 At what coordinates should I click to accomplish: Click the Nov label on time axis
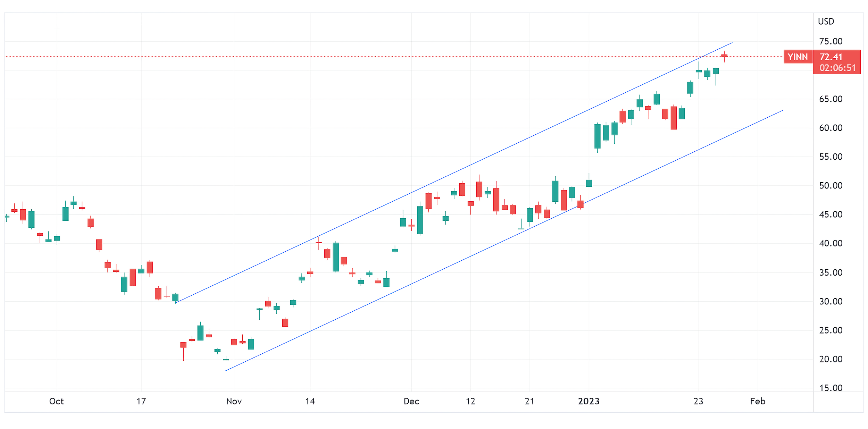click(234, 402)
